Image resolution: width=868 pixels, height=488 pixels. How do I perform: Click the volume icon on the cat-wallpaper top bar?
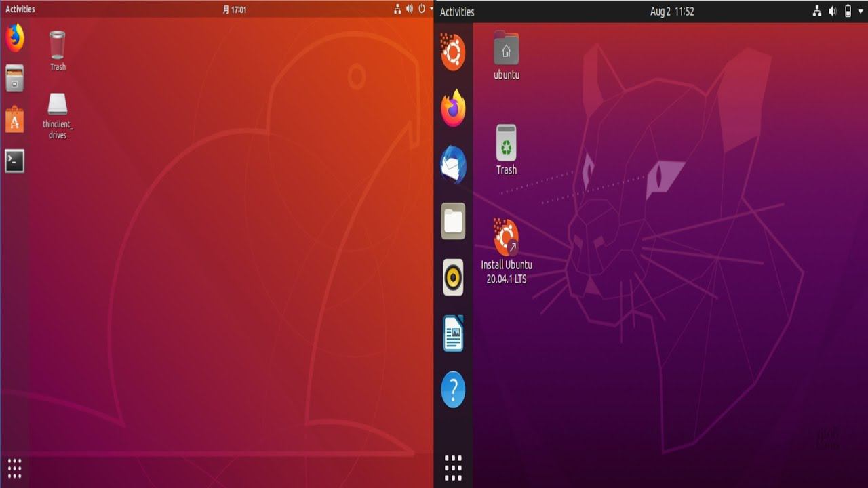(832, 12)
